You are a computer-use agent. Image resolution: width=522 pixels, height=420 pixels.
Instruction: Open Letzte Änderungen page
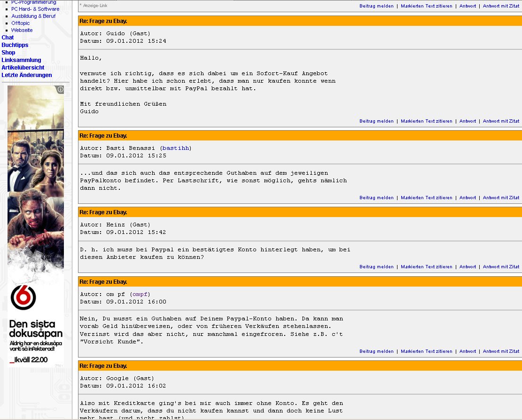click(27, 75)
